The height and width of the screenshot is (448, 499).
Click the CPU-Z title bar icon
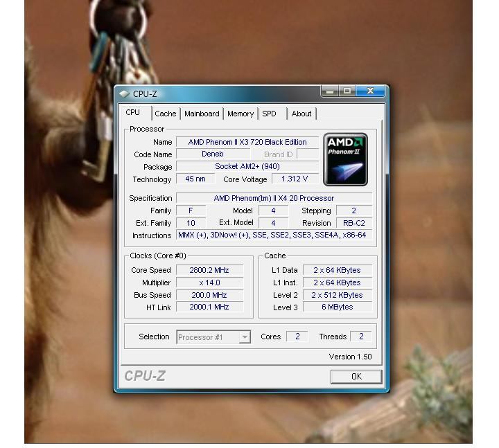(124, 94)
